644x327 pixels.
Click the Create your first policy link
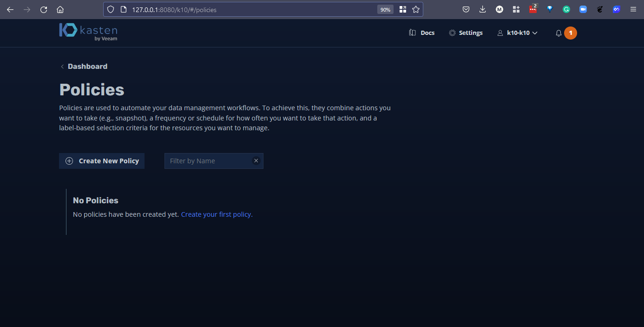[217, 214]
